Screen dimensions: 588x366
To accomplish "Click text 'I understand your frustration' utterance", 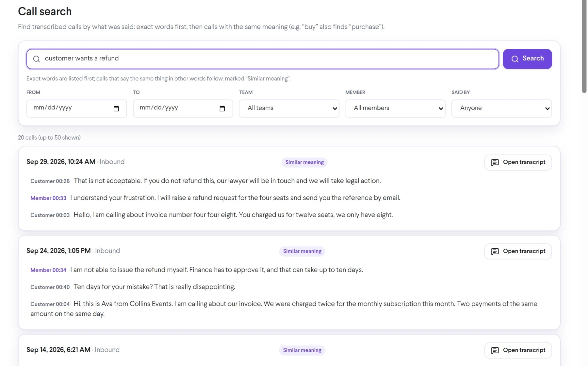I will [113, 198].
